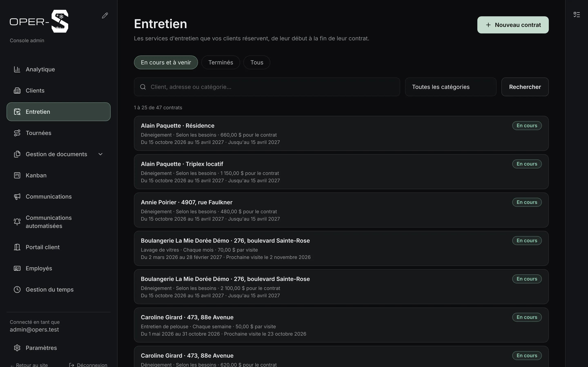This screenshot has height=367, width=588.
Task: Open the checklist panel icon at top right
Action: coord(577,14)
